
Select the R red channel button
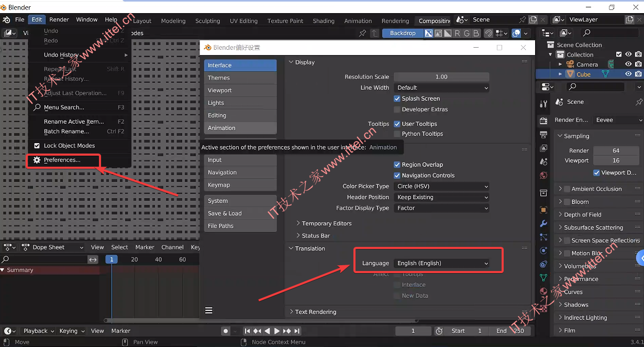click(457, 33)
